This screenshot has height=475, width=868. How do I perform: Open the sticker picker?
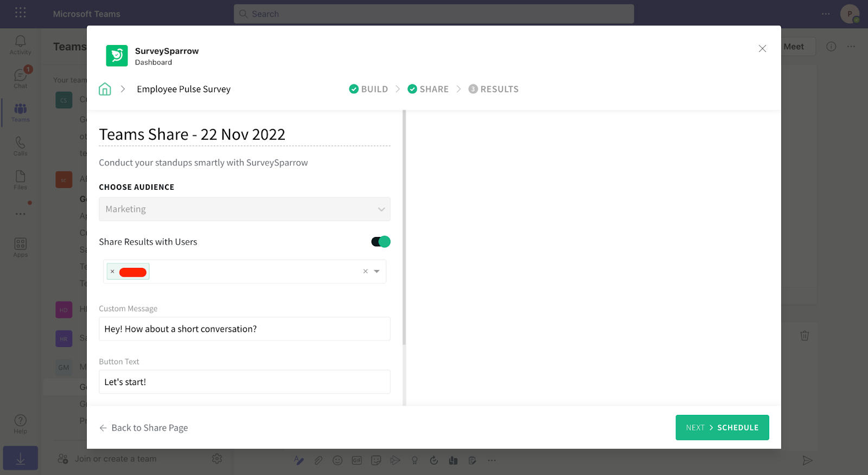[x=376, y=460]
